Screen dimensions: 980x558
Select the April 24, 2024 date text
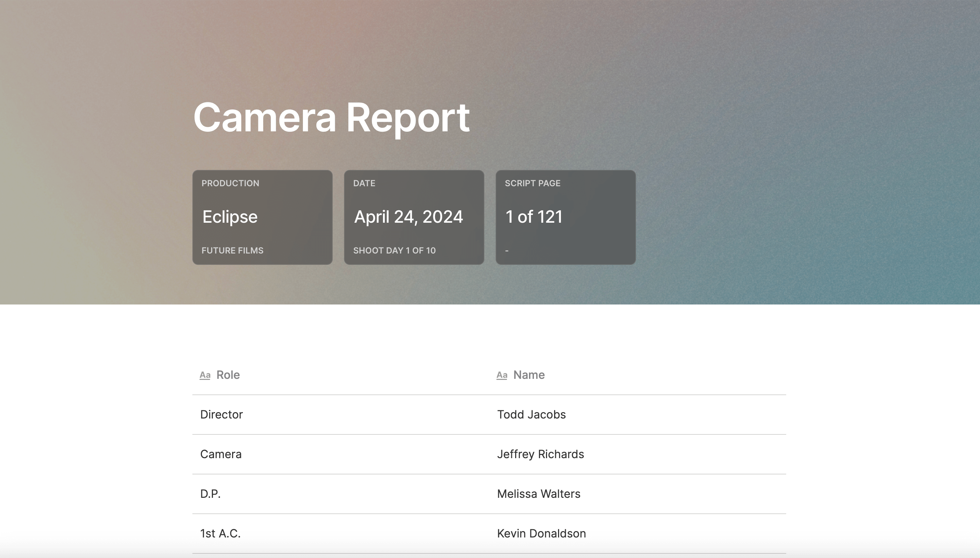(x=408, y=217)
